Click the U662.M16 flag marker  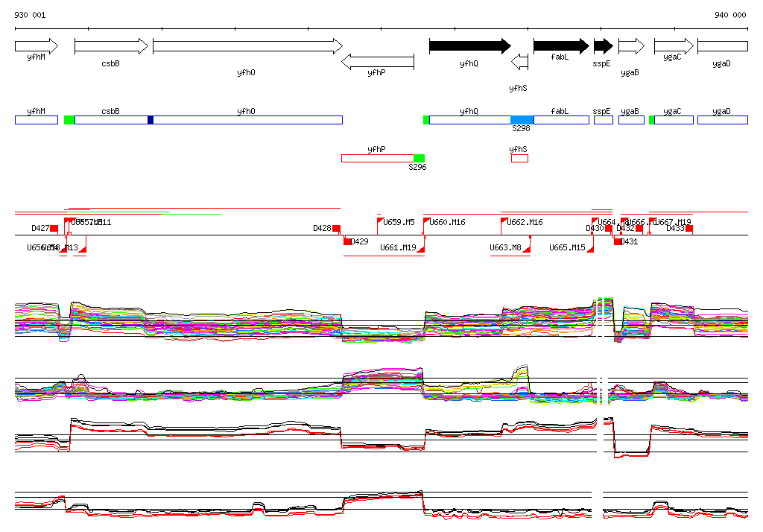(x=504, y=221)
